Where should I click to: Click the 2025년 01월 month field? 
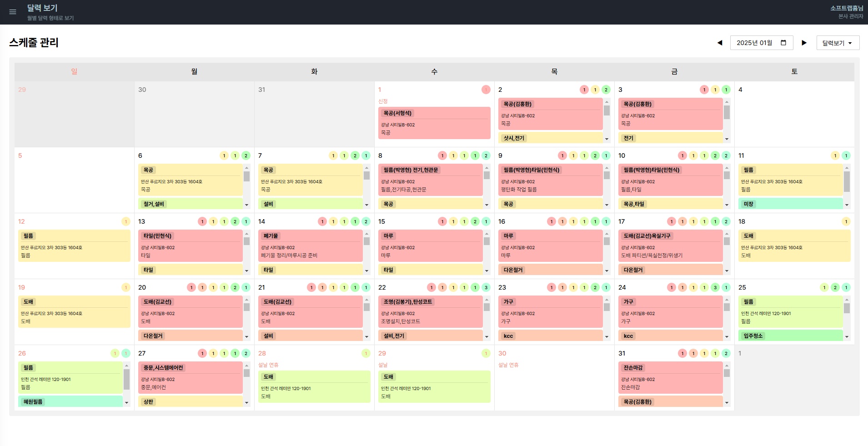[x=761, y=43]
